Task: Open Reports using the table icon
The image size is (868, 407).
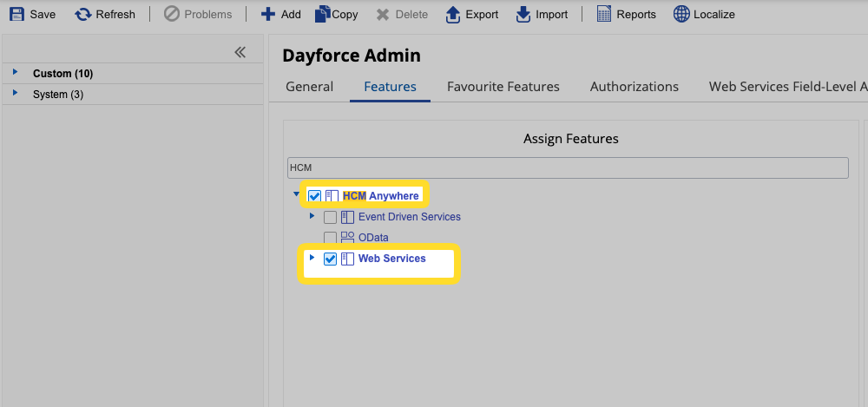Action: pos(604,14)
